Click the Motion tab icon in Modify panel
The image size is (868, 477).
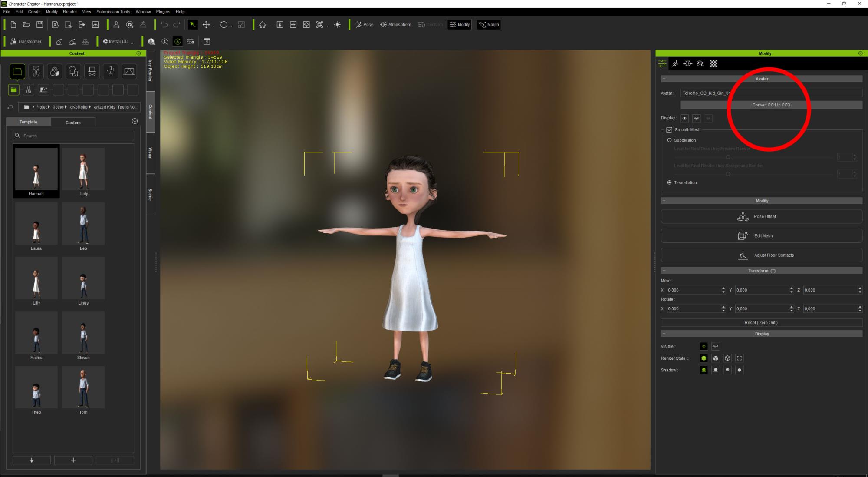pos(675,63)
